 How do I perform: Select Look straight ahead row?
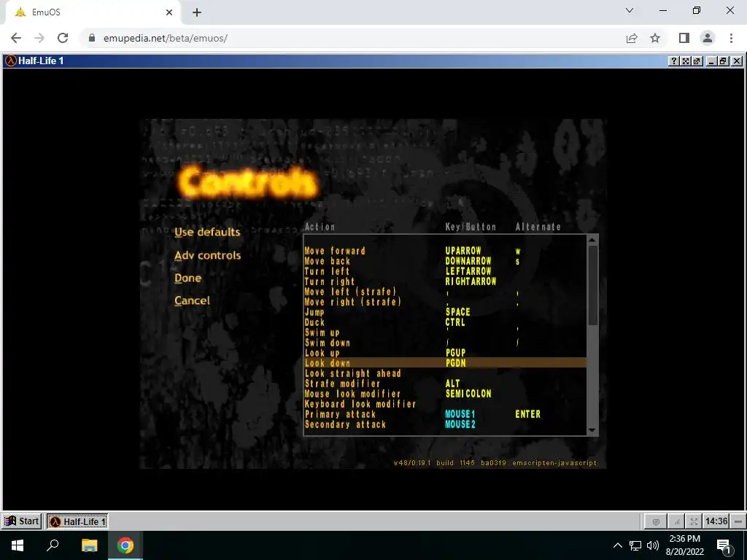(x=445, y=373)
